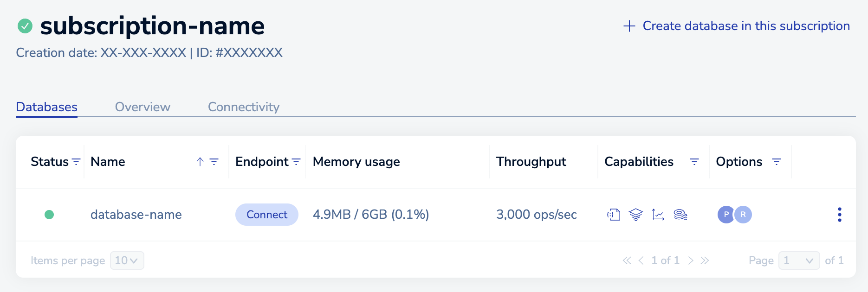Sort by Name using the arrow

[x=200, y=162]
